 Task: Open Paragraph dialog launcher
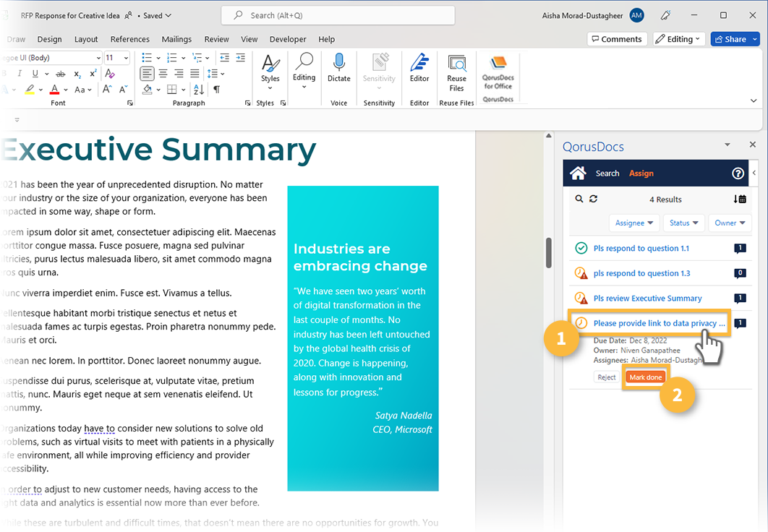coord(247,103)
